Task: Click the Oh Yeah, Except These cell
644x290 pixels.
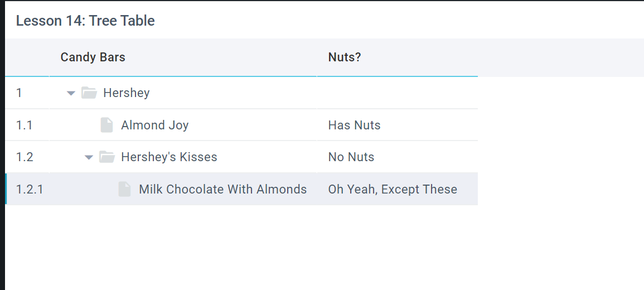Action: tap(393, 190)
